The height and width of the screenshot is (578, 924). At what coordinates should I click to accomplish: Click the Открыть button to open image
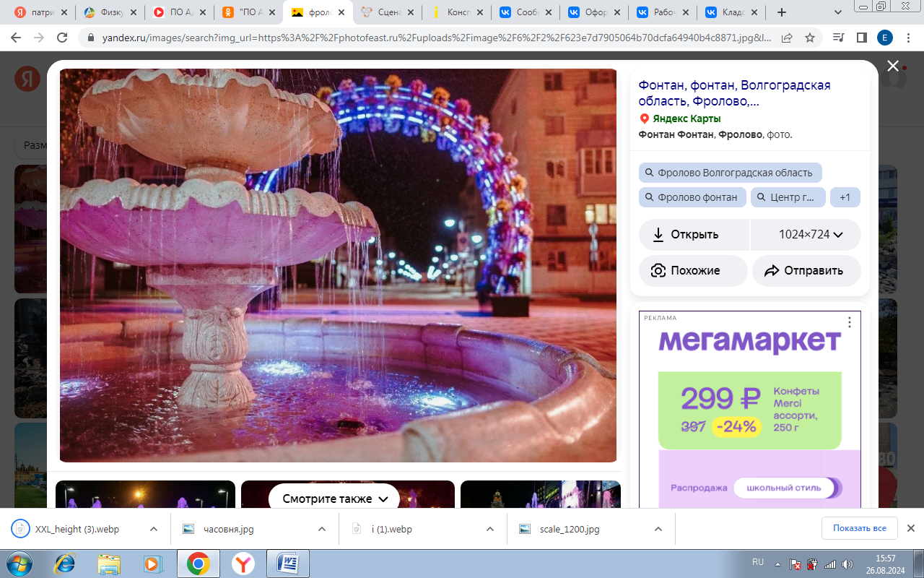[694, 234]
